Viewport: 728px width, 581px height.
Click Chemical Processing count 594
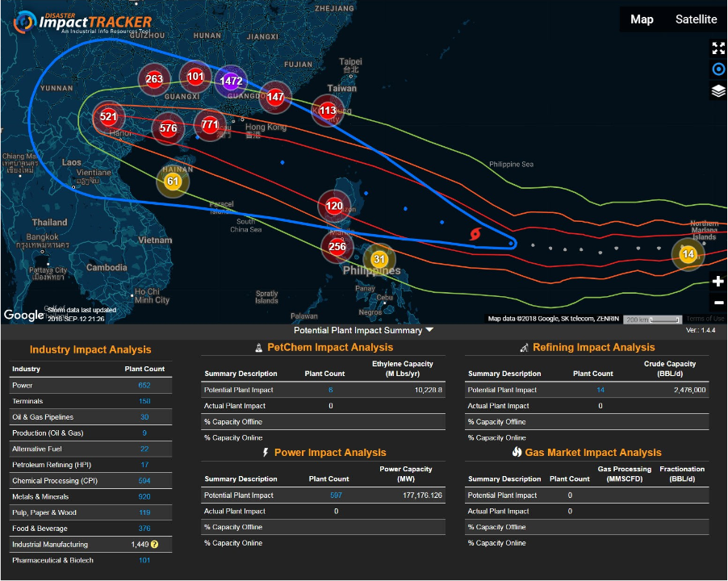point(144,481)
